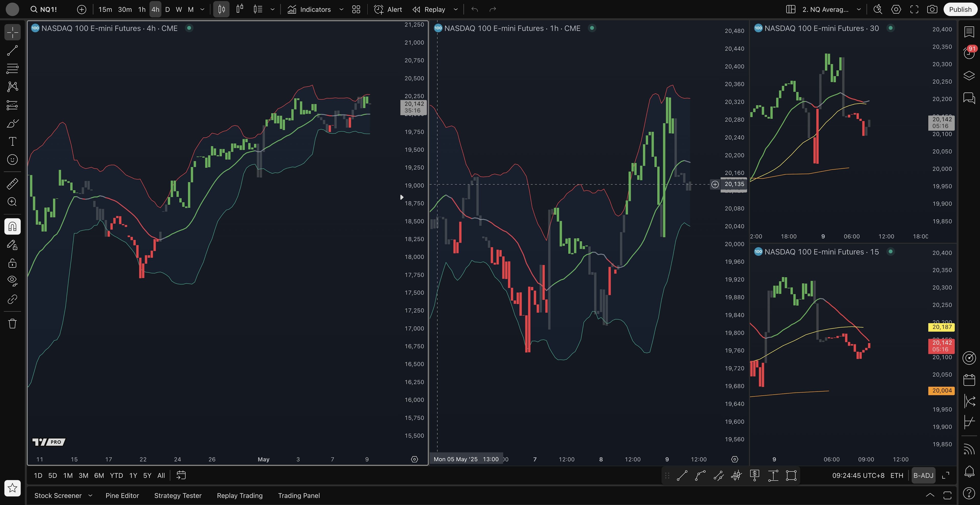Open the Pine Editor tab
This screenshot has width=980, height=505.
(122, 496)
